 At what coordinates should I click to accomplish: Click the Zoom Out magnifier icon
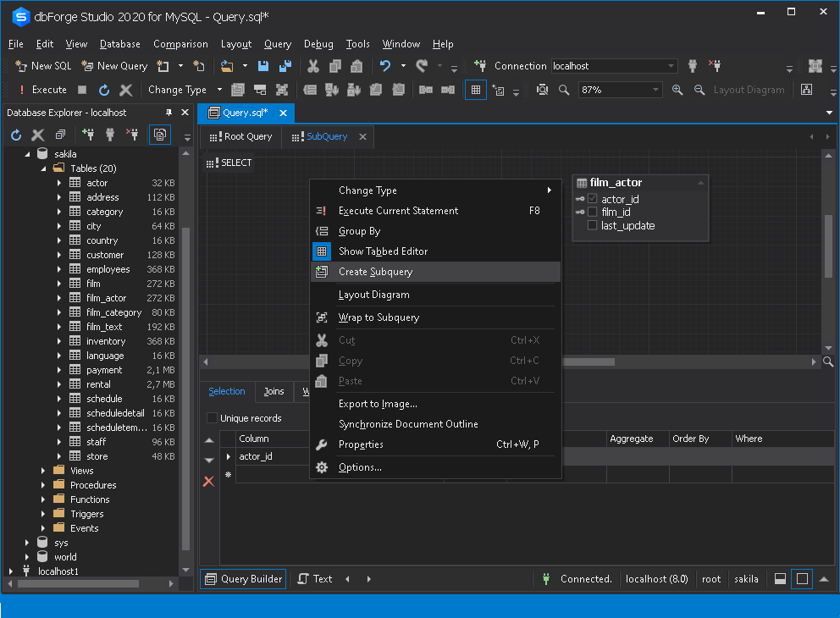coord(699,90)
